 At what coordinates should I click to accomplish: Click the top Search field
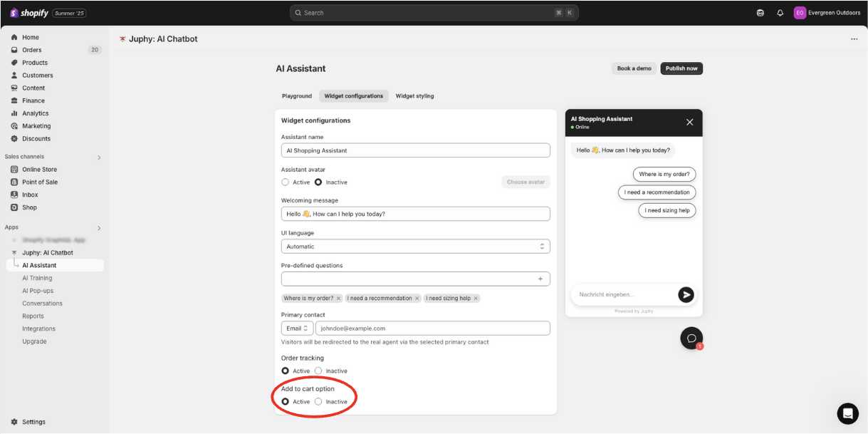(434, 13)
